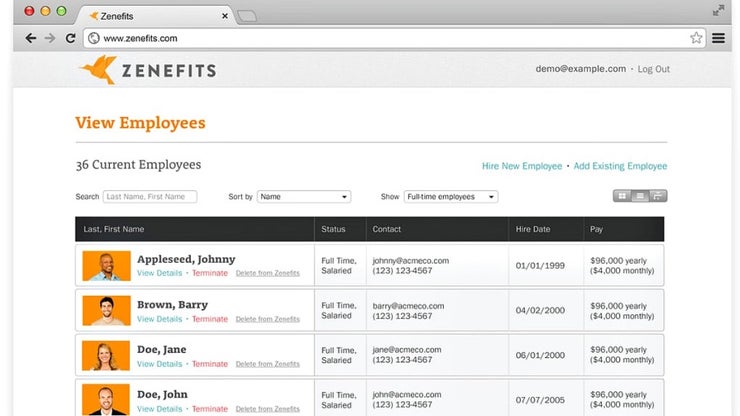The height and width of the screenshot is (416, 740).
Task: Terminate Appleseed, Johnny
Action: click(210, 273)
